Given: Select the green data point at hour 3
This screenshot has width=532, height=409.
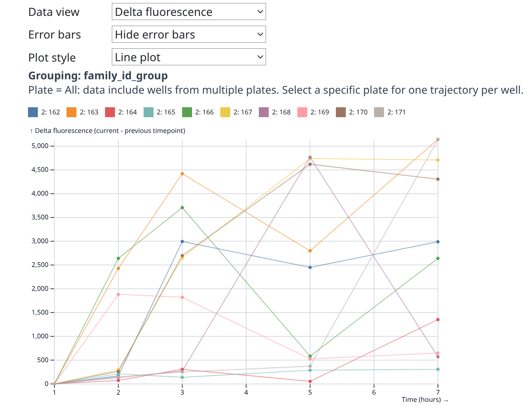Looking at the screenshot, I should click(182, 208).
